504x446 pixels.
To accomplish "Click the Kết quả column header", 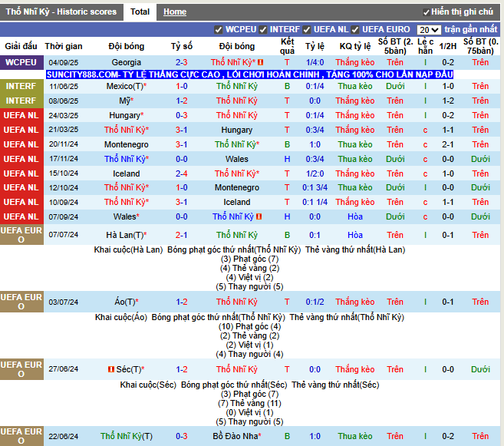I will [x=287, y=46].
